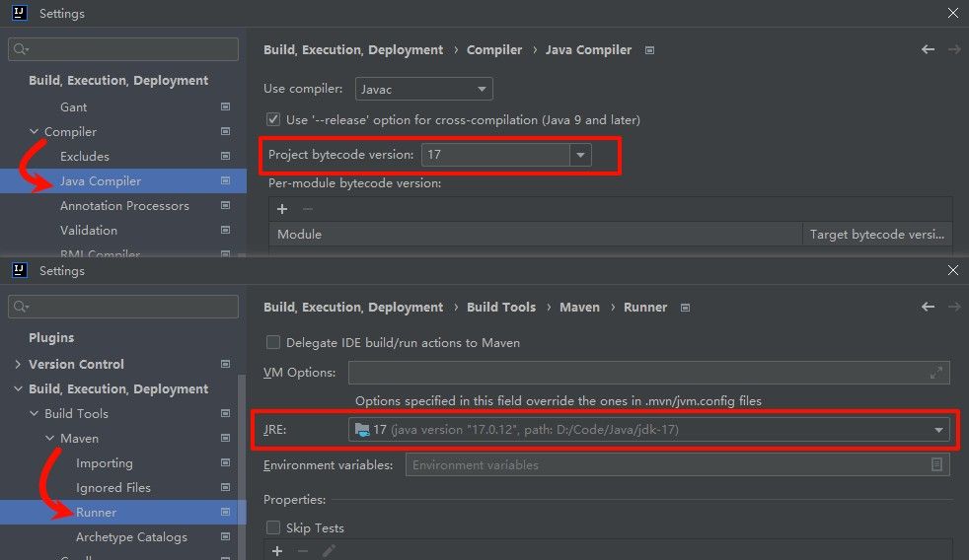This screenshot has height=560, width=969.
Task: Click project-level icon beside Version Control
Action: click(x=226, y=364)
